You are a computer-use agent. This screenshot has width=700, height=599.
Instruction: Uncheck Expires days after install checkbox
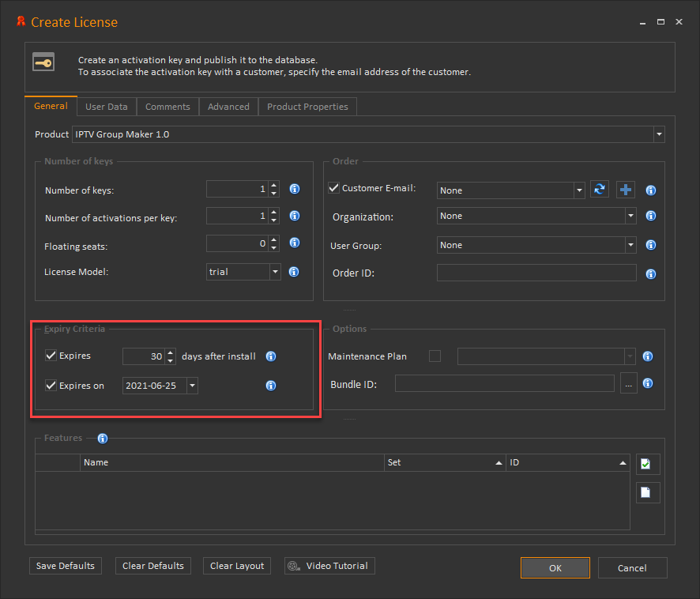(x=51, y=356)
